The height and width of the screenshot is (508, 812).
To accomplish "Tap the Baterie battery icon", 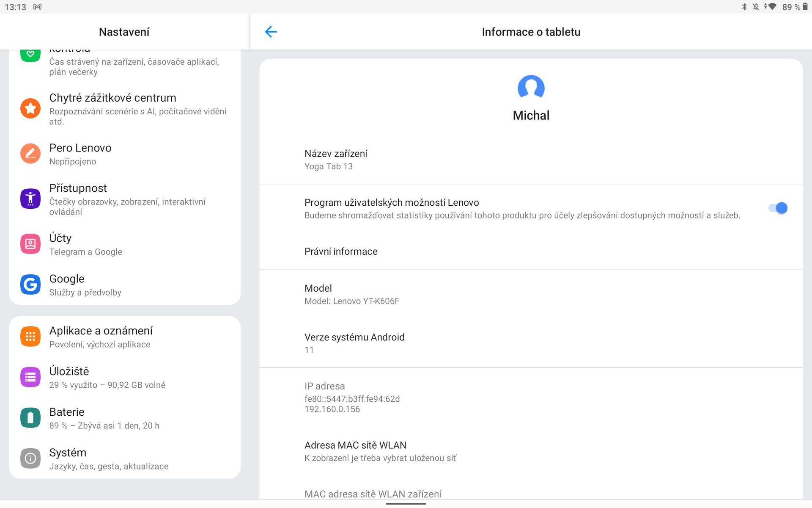I will coord(30,418).
